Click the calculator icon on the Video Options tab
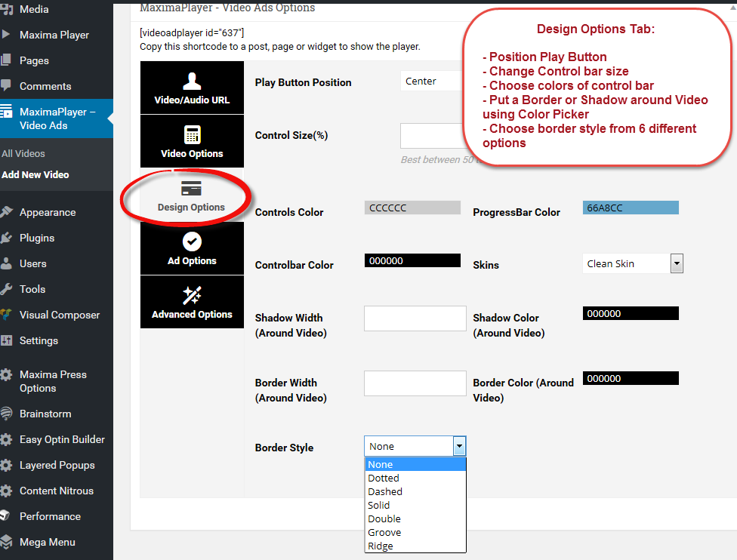 pyautogui.click(x=192, y=134)
